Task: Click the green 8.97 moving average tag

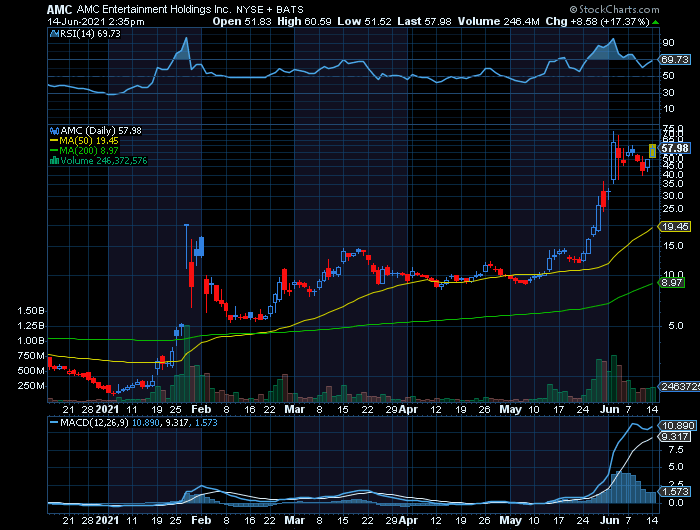Action: (x=672, y=283)
